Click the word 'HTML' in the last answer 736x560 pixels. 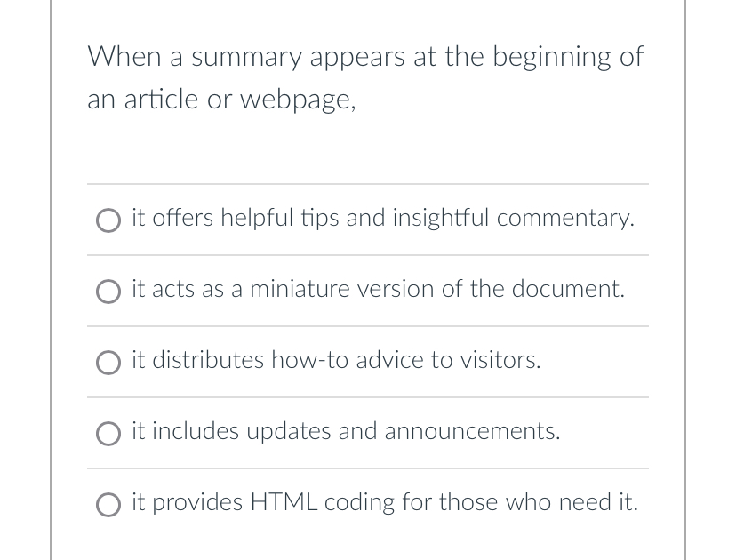click(x=284, y=502)
